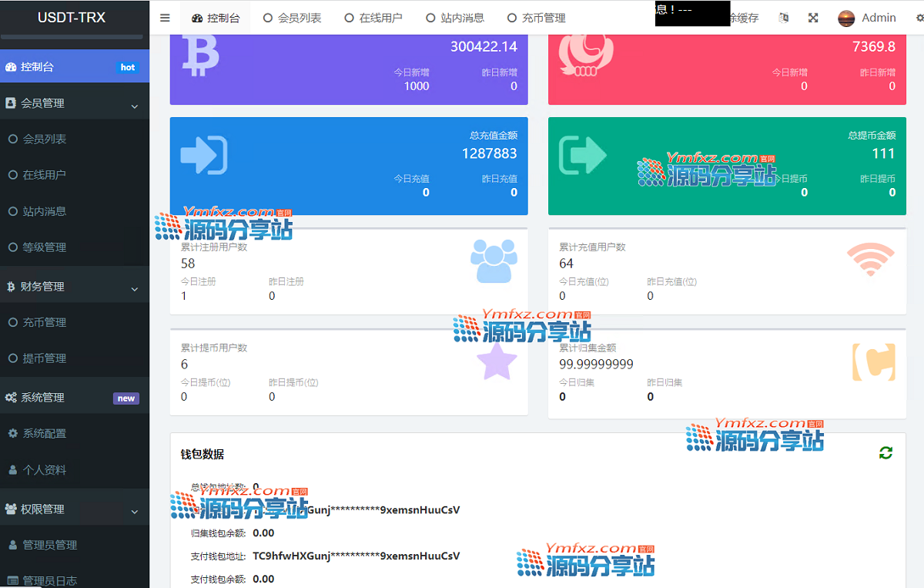The width and height of the screenshot is (924, 588).
Task: Click the users group icon in registrations card
Action: (494, 261)
